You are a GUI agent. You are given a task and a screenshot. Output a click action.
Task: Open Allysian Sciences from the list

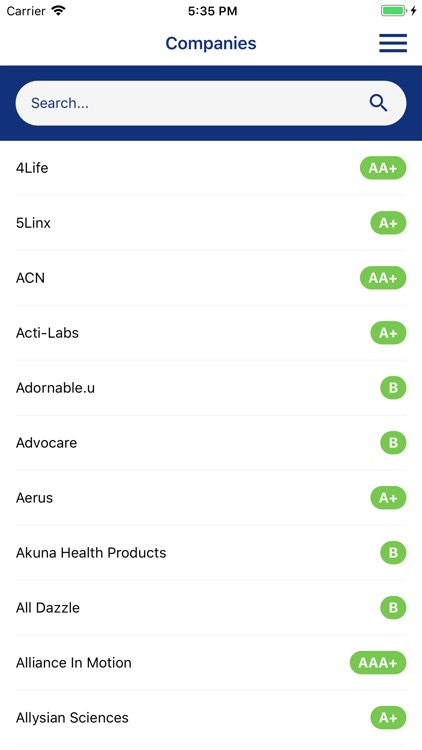[211, 718]
